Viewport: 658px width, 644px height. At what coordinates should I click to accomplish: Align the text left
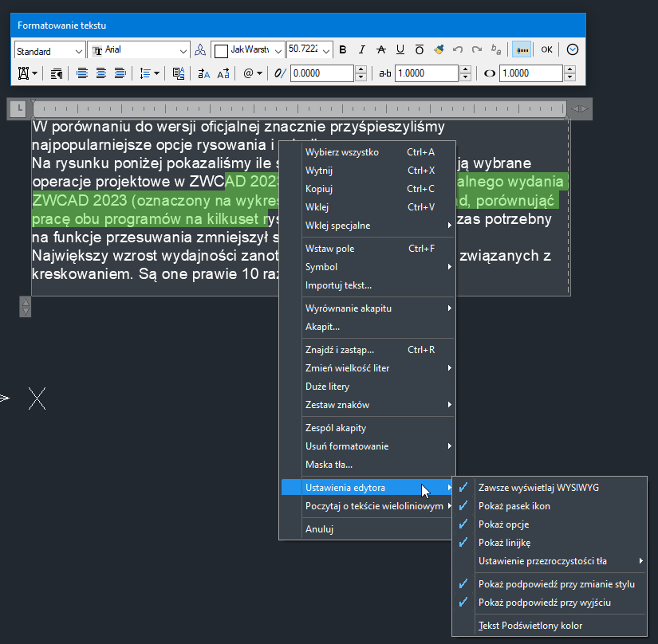coord(82,74)
